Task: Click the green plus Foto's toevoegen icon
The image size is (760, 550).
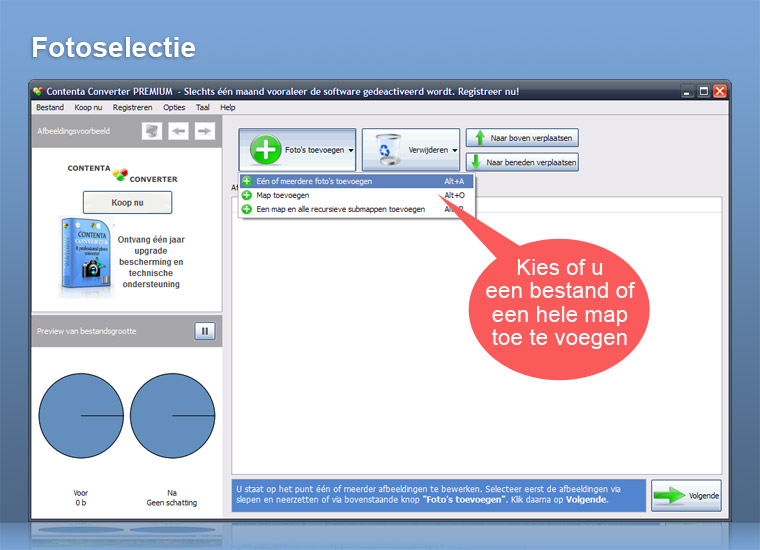Action: tap(265, 149)
